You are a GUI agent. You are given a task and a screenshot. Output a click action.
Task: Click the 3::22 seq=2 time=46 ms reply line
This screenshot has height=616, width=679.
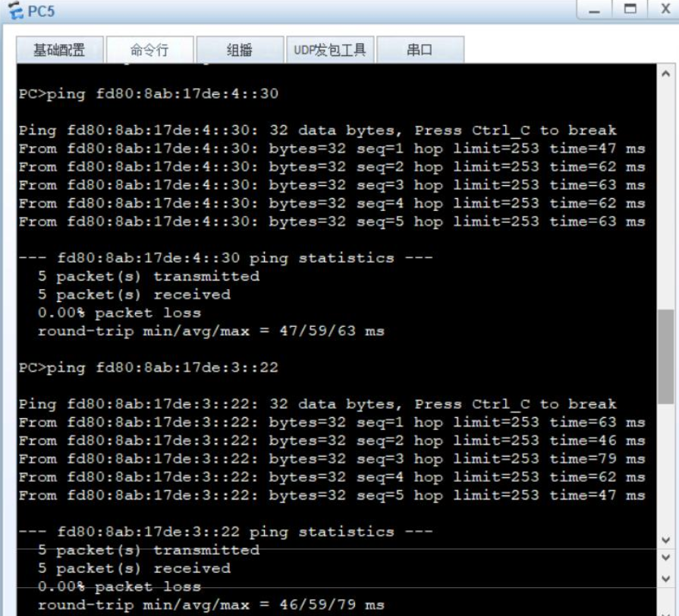332,440
